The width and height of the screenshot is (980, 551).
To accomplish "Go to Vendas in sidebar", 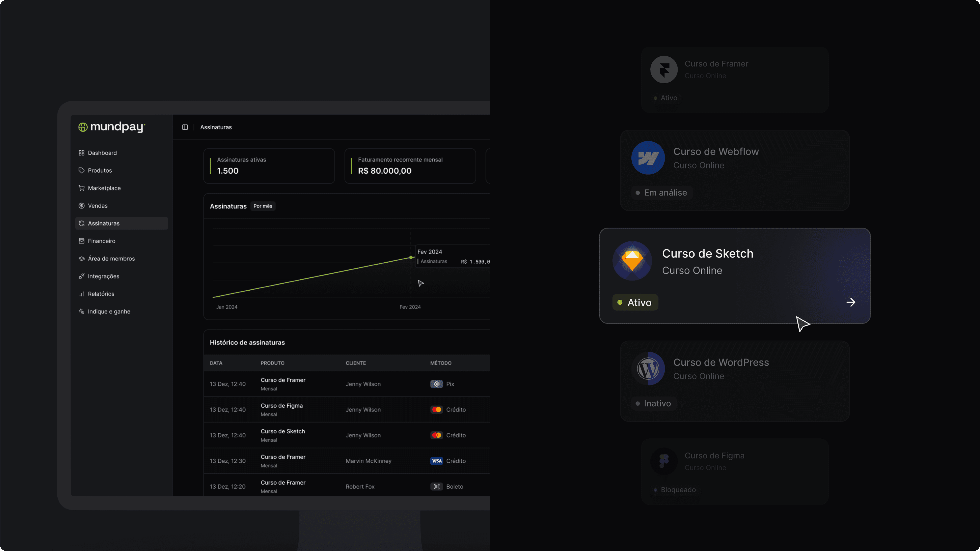I will coord(97,206).
